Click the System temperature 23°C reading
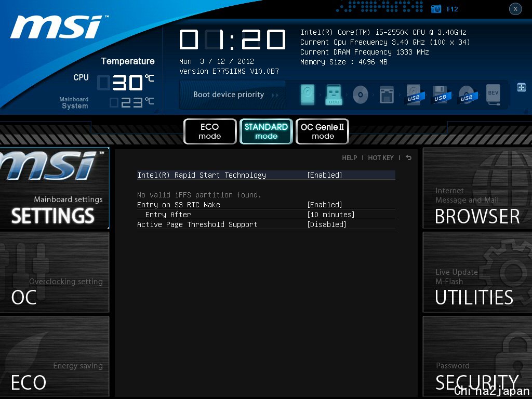Viewport: 532px width, 399px height. coord(132,102)
